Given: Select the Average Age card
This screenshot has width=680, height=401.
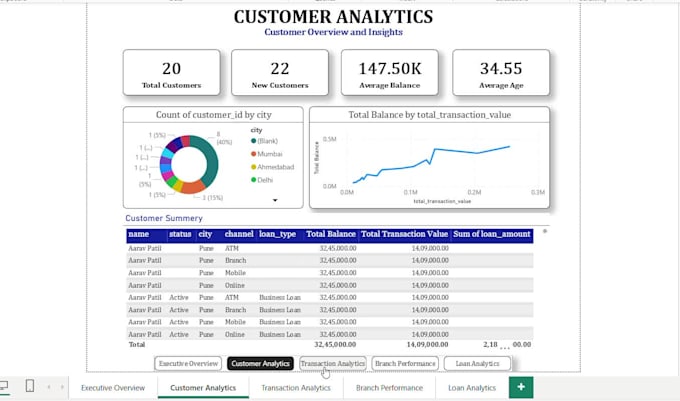Looking at the screenshot, I should [501, 72].
